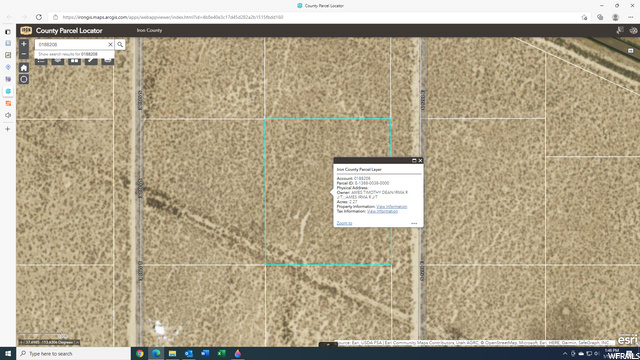Switch to the third vertical tab
Image resolution: width=640 pixels, height=360 pixels.
tap(8, 55)
